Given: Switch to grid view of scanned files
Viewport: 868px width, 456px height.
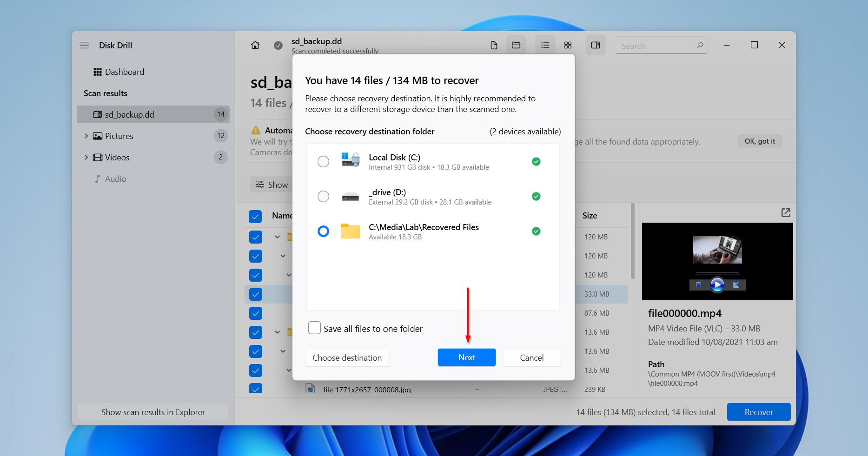Looking at the screenshot, I should click(x=567, y=45).
